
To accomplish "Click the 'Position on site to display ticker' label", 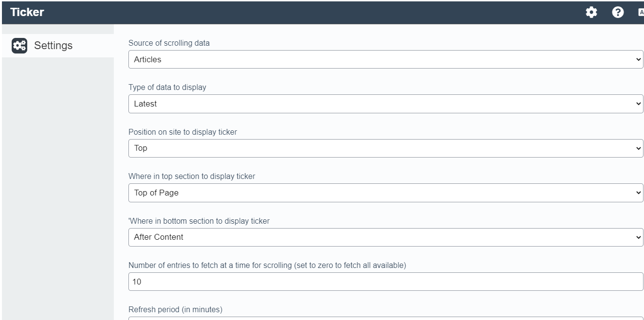I will [182, 132].
